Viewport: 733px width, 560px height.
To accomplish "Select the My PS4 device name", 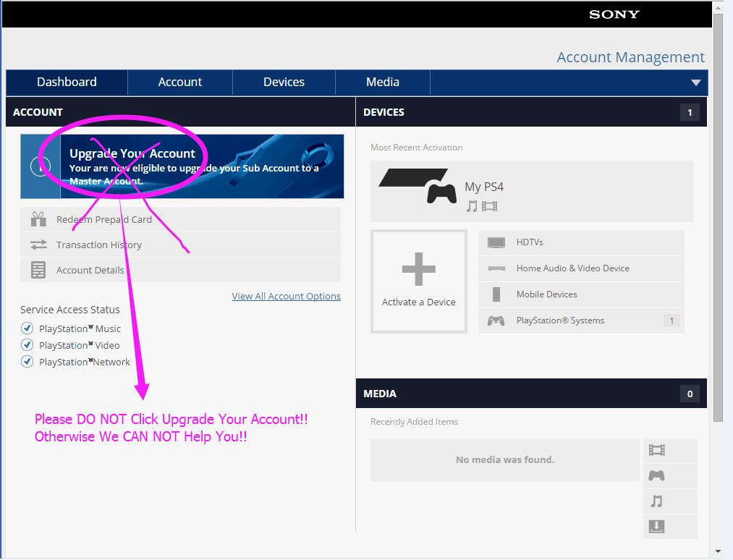I will (484, 187).
